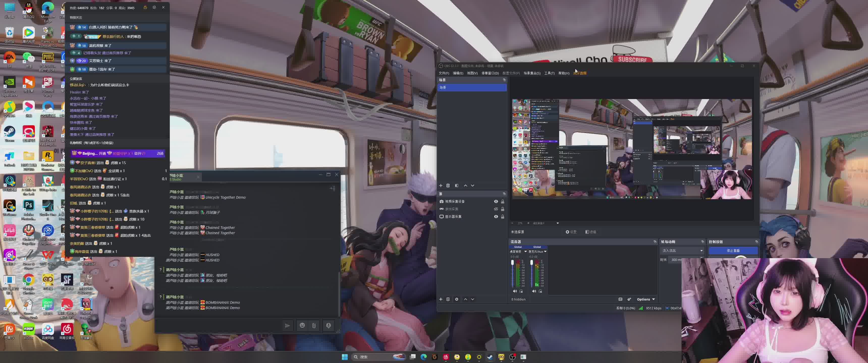Undock the Scenes panel with float icon
The height and width of the screenshot is (363, 868).
point(504,80)
